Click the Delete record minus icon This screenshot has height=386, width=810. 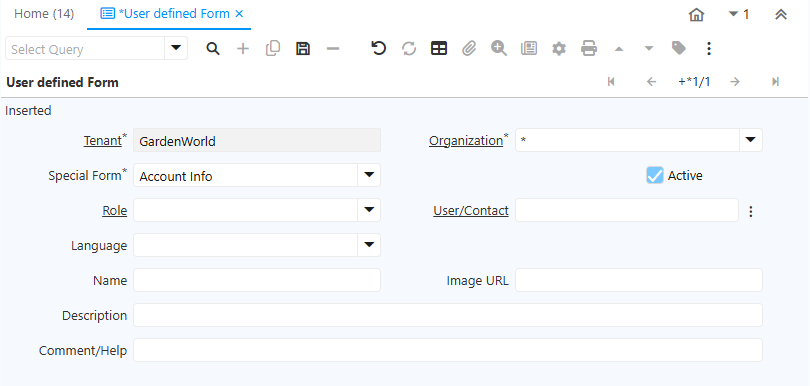tap(333, 49)
